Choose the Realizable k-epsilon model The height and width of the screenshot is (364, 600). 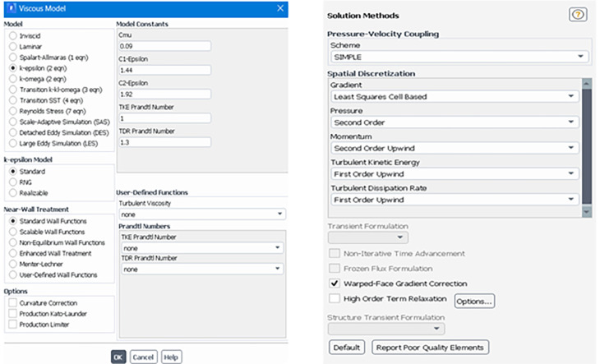coord(12,193)
